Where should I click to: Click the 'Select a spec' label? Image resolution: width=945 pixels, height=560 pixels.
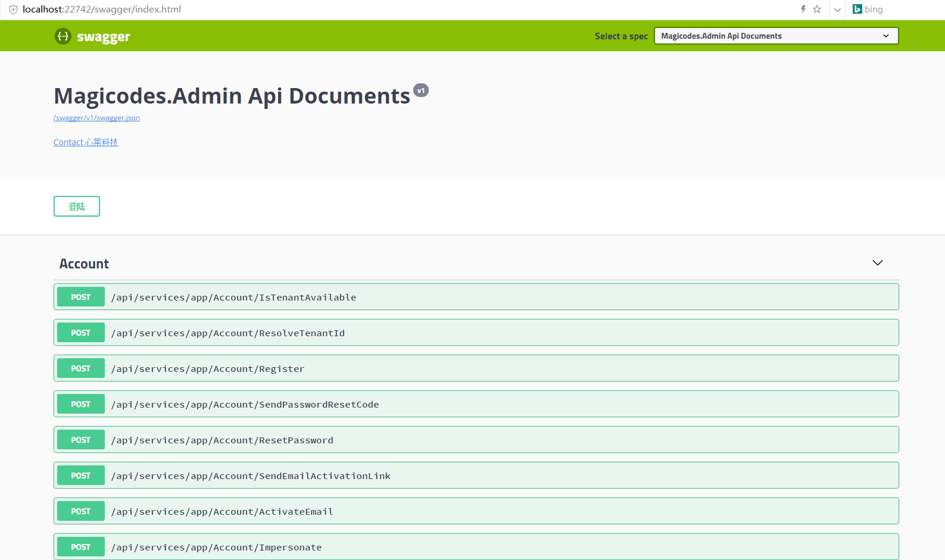point(621,36)
